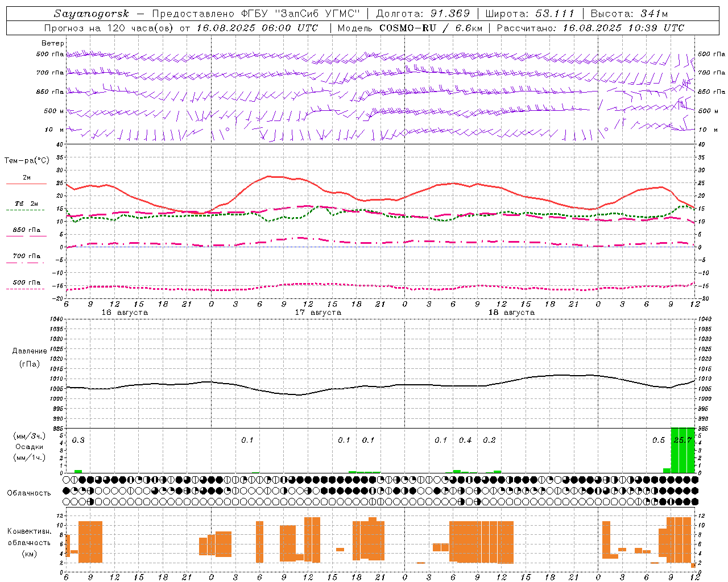The height and width of the screenshot is (582, 728).
Task: Click the "17 августа" date label
Action: (x=318, y=313)
